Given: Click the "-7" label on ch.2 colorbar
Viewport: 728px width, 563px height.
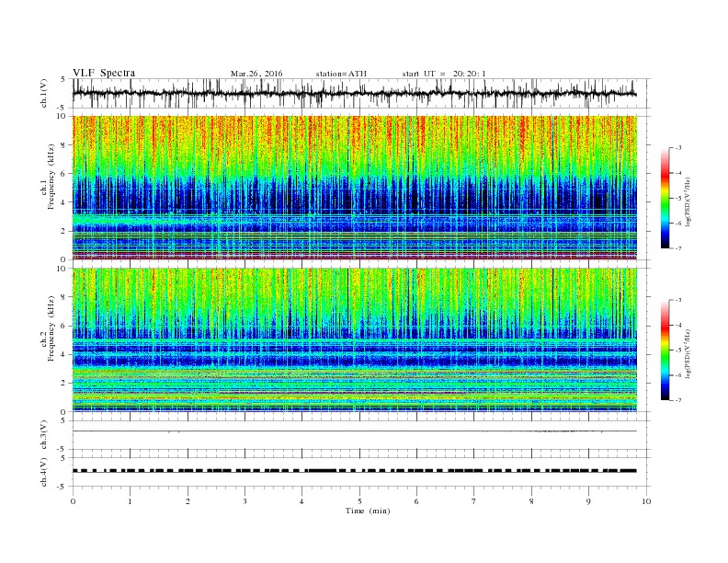Looking at the screenshot, I should [x=677, y=400].
